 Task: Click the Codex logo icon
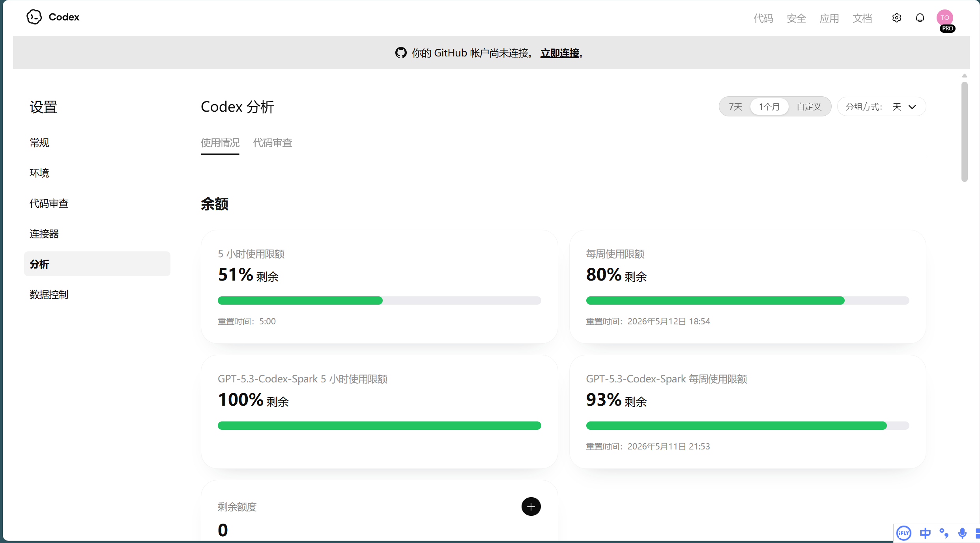(34, 17)
